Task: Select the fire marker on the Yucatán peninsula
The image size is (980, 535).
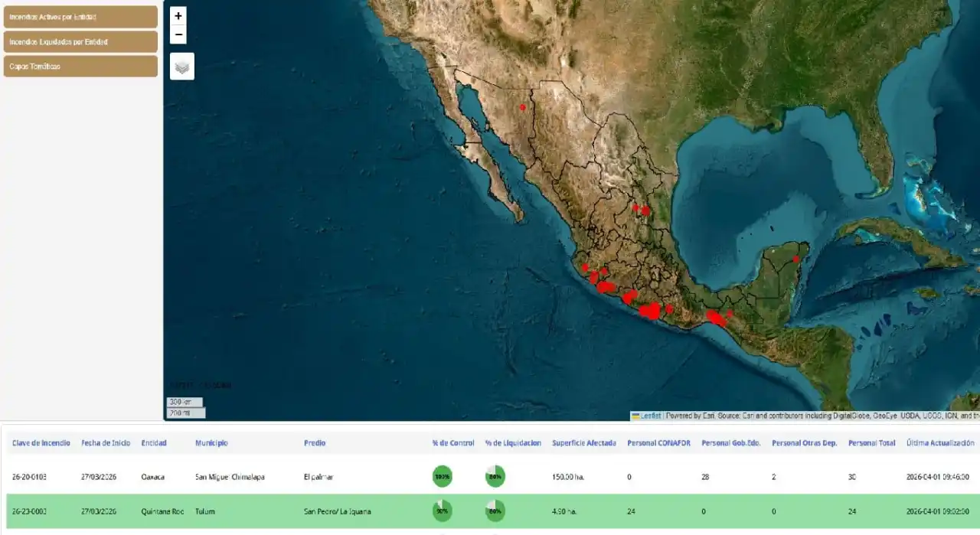Action: (x=795, y=259)
